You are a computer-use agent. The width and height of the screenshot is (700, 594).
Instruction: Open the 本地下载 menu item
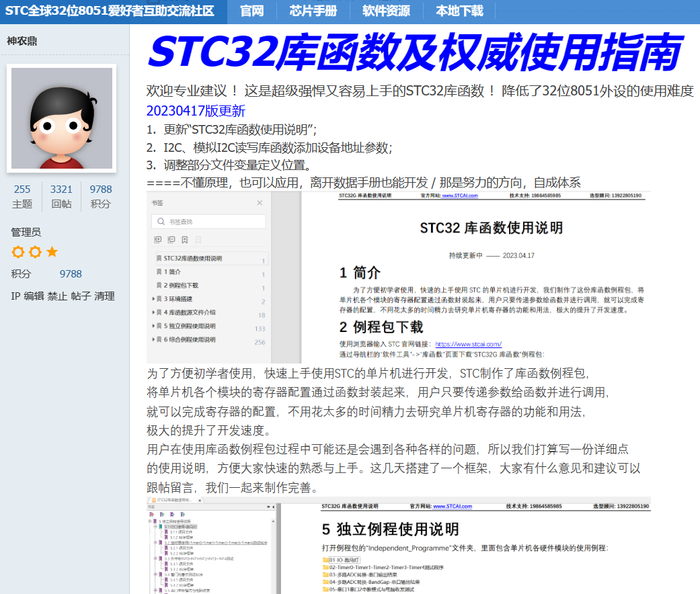click(x=459, y=11)
